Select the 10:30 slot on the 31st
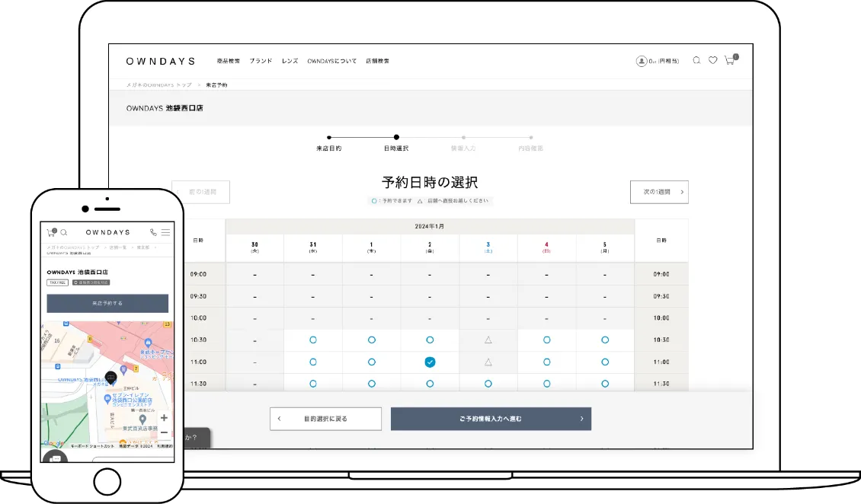 [x=313, y=340]
